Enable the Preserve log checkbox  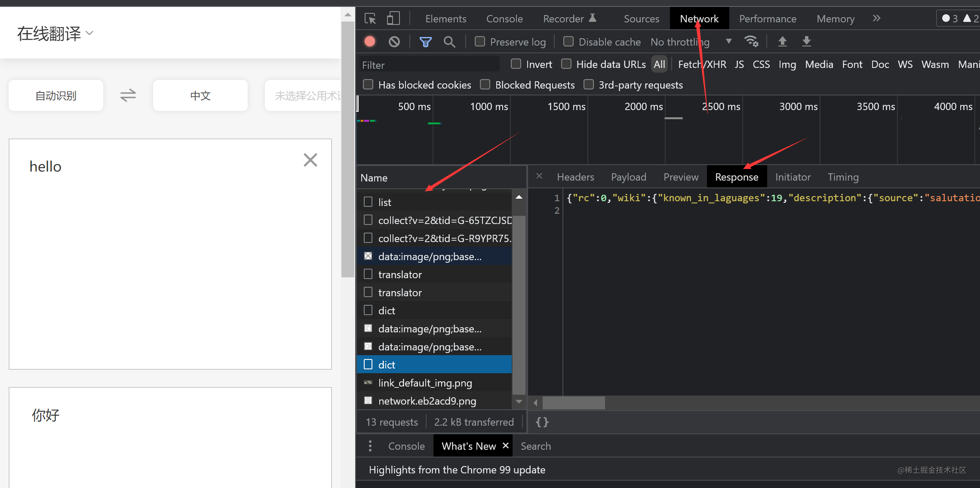[480, 42]
